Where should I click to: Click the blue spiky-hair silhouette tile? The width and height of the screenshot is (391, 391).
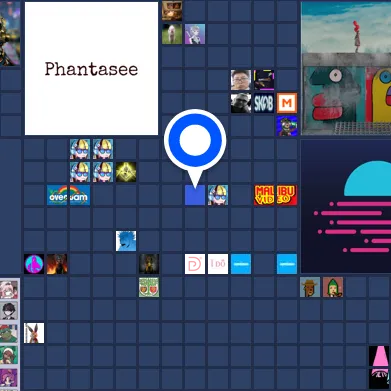[x=126, y=241]
